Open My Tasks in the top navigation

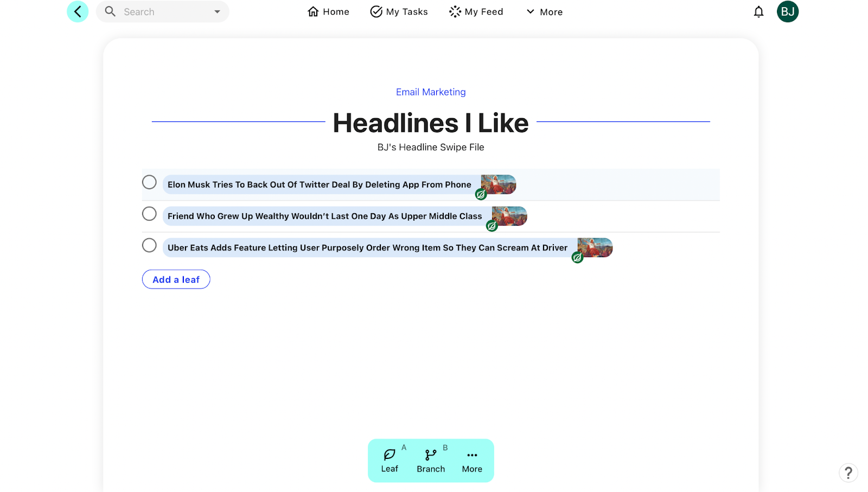pos(399,12)
